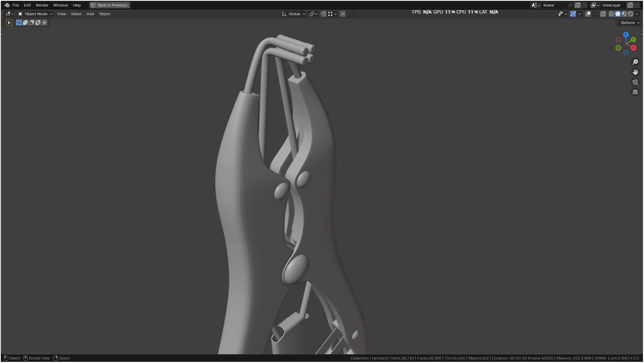The image size is (644, 363).
Task: Open the Render menu
Action: pyautogui.click(x=42, y=5)
